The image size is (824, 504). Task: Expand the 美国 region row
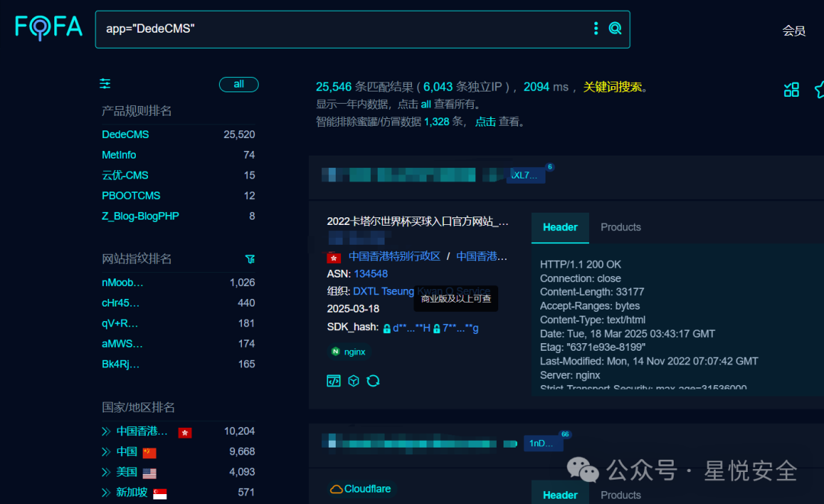tap(105, 473)
